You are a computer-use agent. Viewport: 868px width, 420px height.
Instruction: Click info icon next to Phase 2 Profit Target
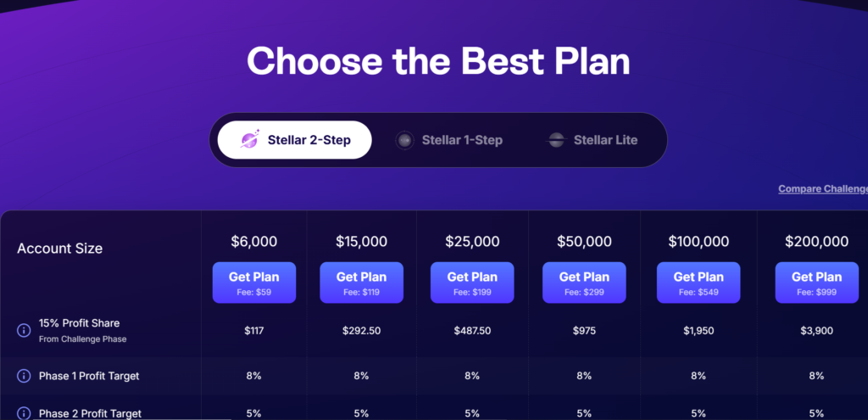coord(24,413)
